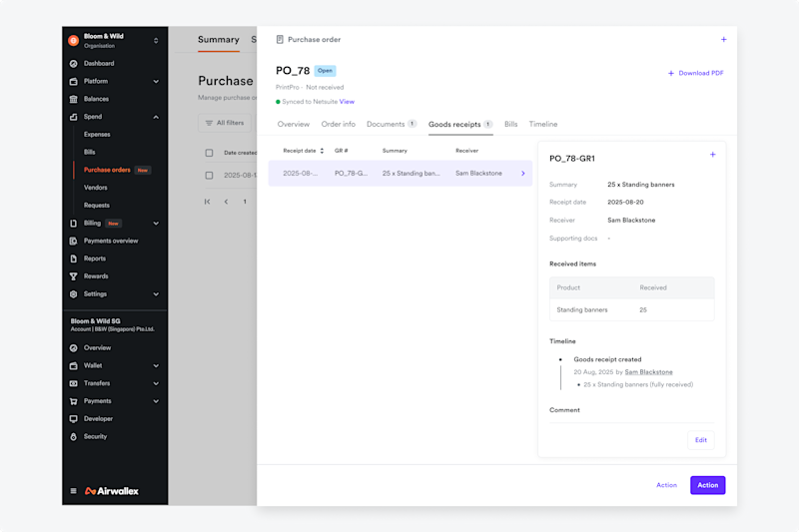The image size is (799, 532).
Task: Click the Netsuite View link
Action: (347, 102)
